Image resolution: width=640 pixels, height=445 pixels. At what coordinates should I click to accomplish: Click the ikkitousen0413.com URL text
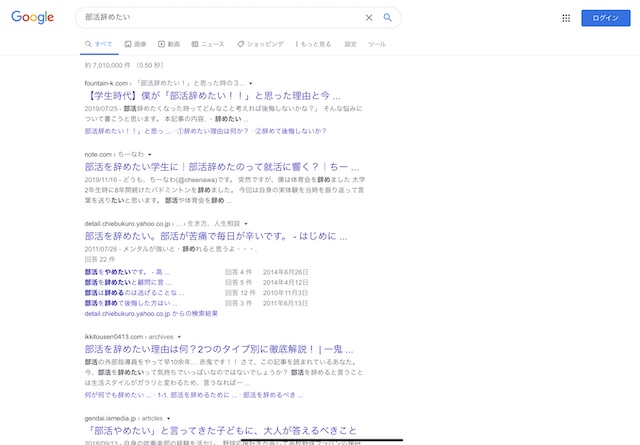point(113,337)
